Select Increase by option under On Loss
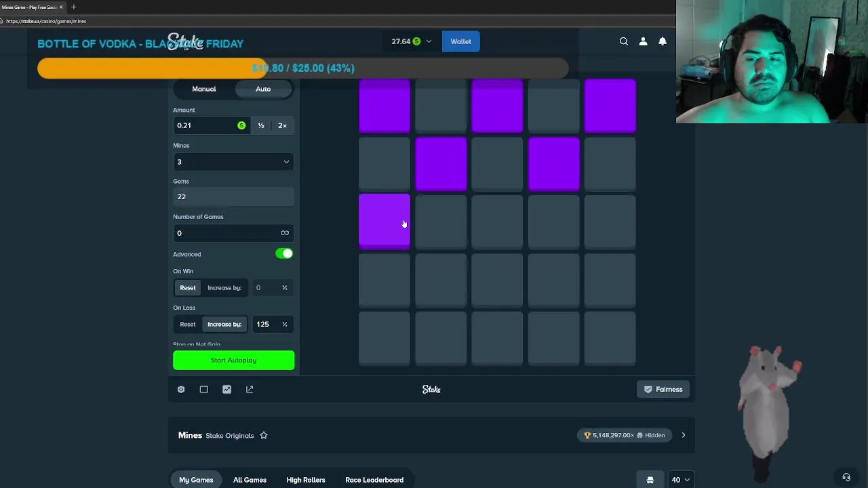This screenshot has height=488, width=868. tap(224, 325)
